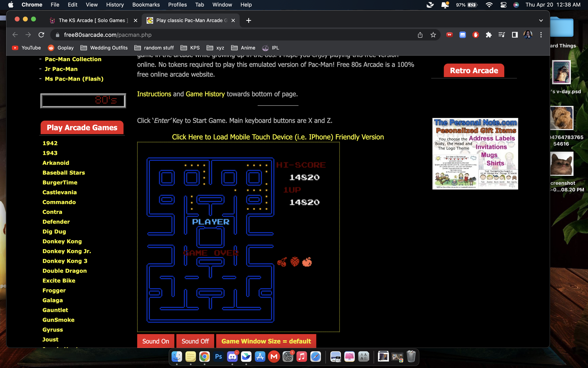Expand the random stuff bookmark folder
The image size is (588, 368).
tap(154, 48)
